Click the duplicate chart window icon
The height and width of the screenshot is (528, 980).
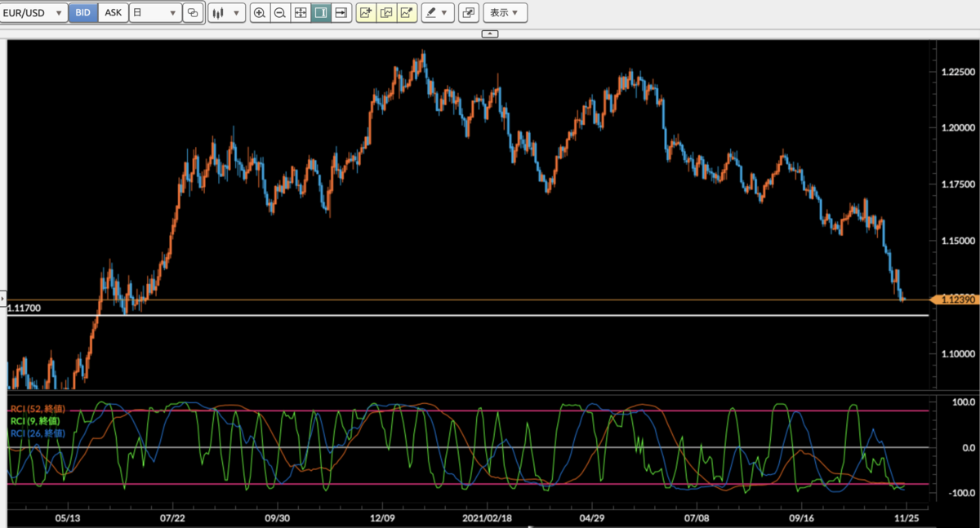(x=468, y=12)
